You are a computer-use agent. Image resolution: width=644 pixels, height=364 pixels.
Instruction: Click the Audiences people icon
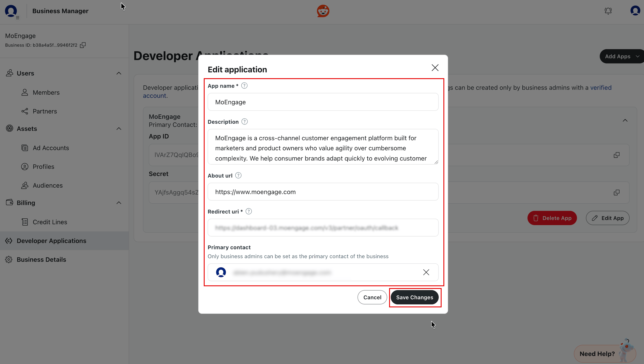click(x=25, y=186)
